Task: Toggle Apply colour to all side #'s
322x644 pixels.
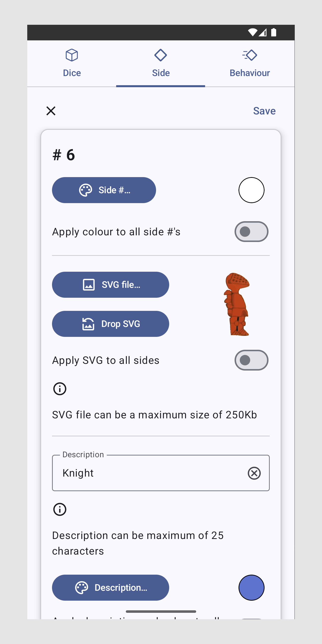Action: tap(251, 232)
